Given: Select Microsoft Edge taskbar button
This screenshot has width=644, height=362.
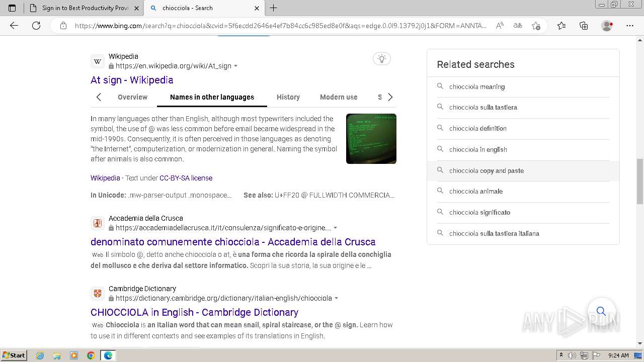Looking at the screenshot, I should click(x=108, y=355).
